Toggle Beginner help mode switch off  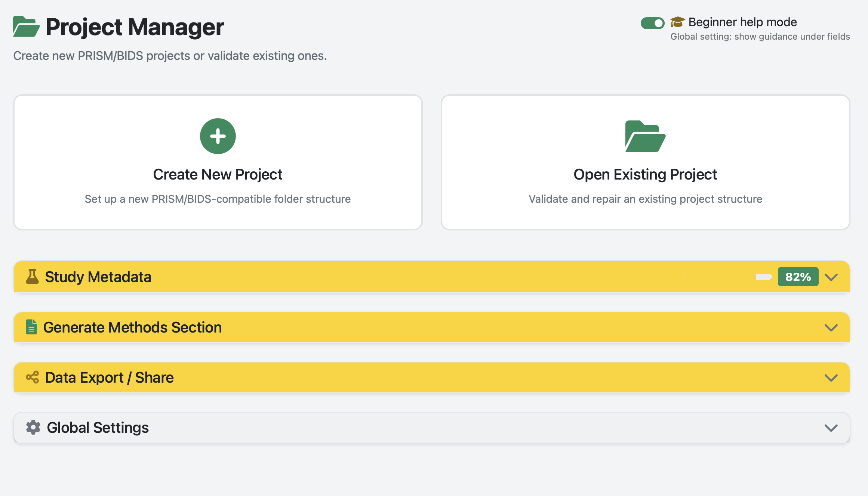(652, 23)
